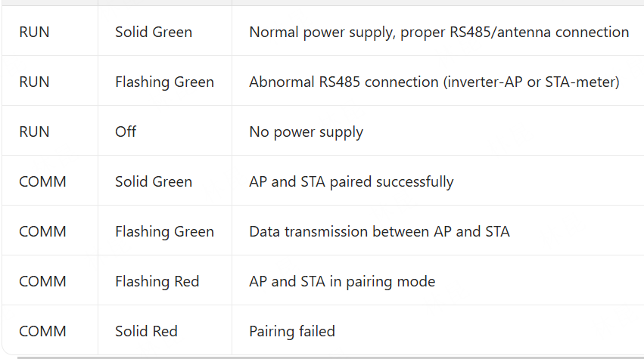
Task: Select the 'AP and STA in pairing mode' cell
Action: tap(342, 281)
